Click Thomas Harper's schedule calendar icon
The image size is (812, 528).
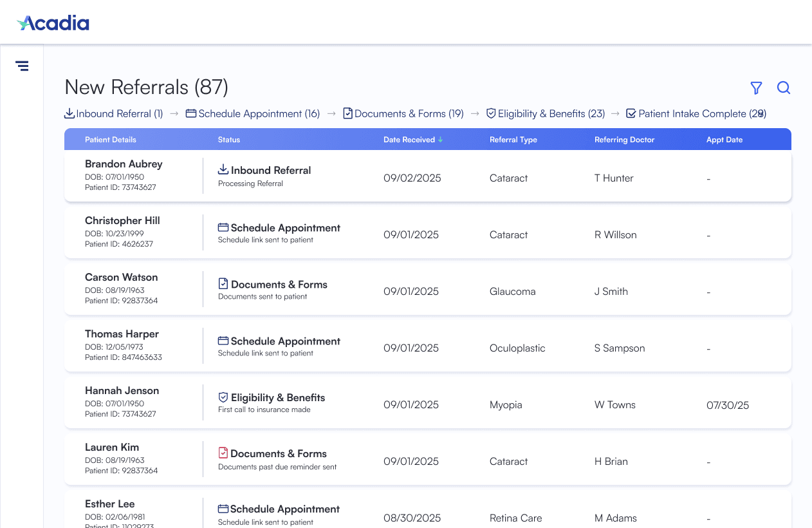coord(223,341)
